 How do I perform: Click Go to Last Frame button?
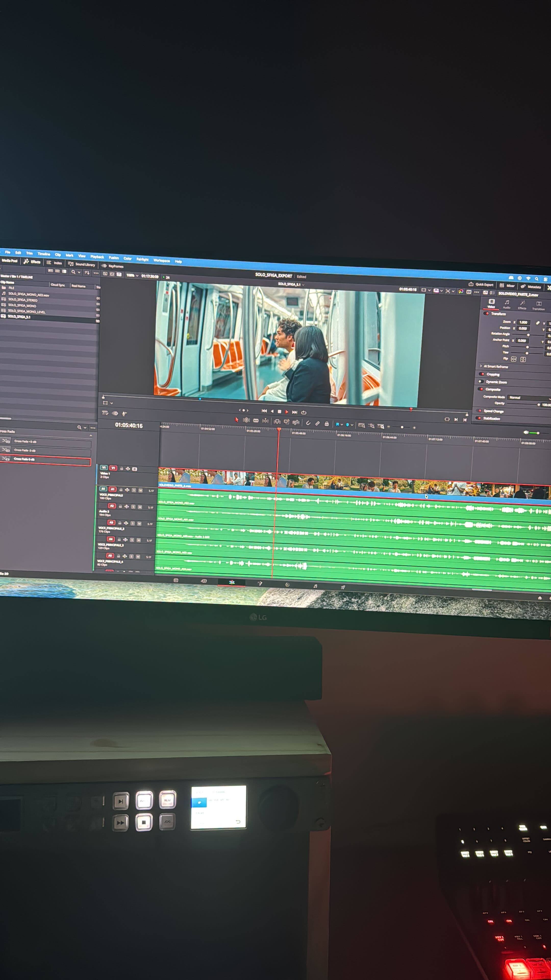295,412
